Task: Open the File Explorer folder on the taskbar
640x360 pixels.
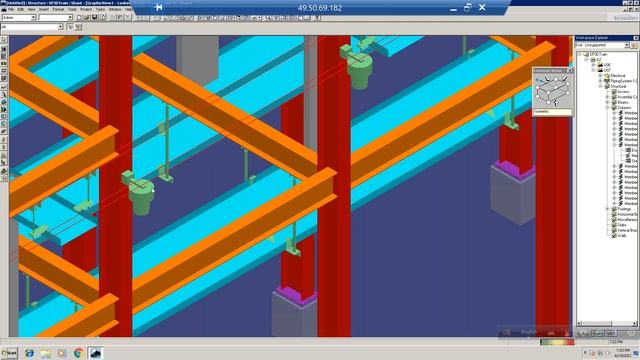Action: [46, 353]
